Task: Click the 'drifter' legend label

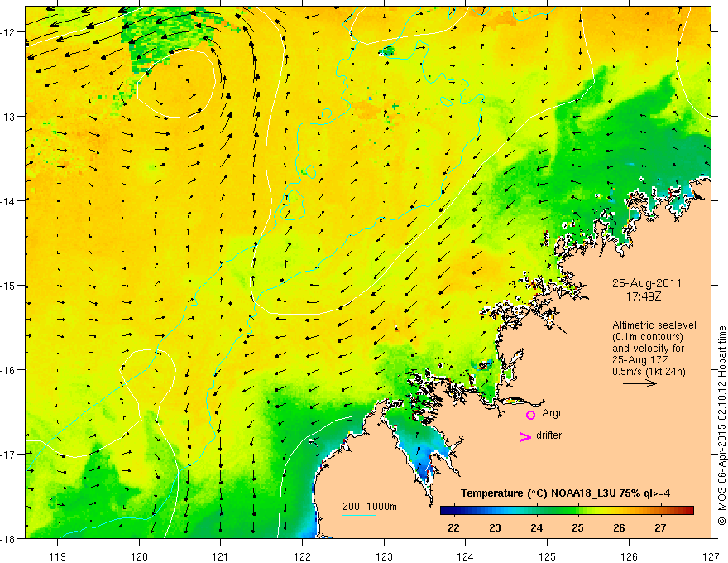Action: (548, 435)
